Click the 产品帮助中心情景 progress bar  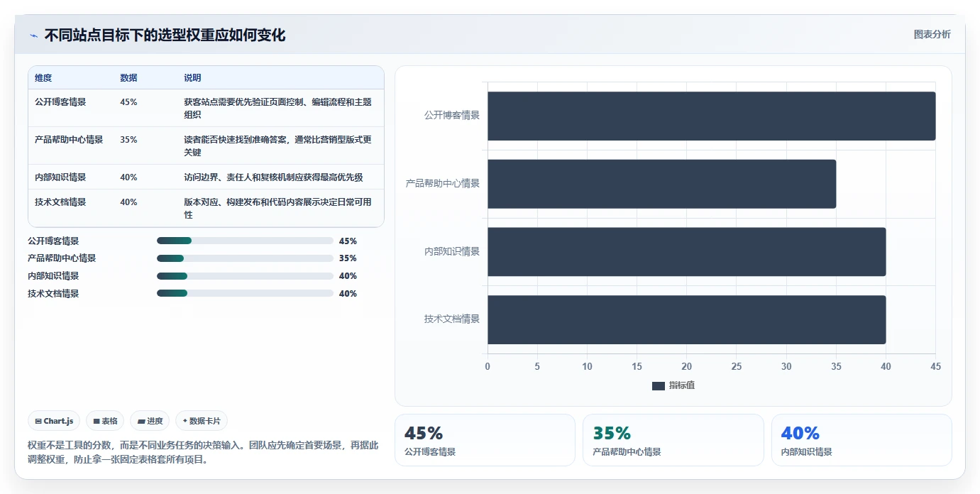[245, 258]
